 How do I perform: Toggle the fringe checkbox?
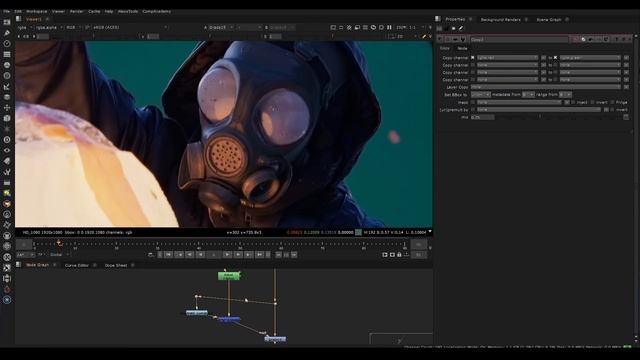tap(612, 102)
